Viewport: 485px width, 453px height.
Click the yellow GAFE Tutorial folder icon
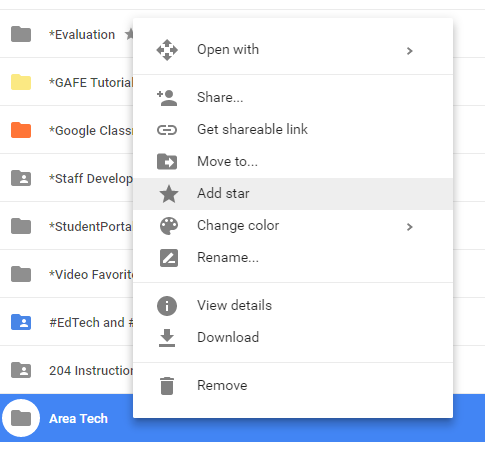point(21,82)
